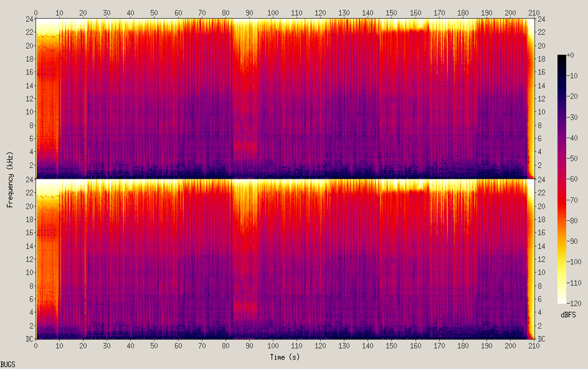Click the 210 tick on top time axis
The height and width of the screenshot is (369, 588).
534,12
